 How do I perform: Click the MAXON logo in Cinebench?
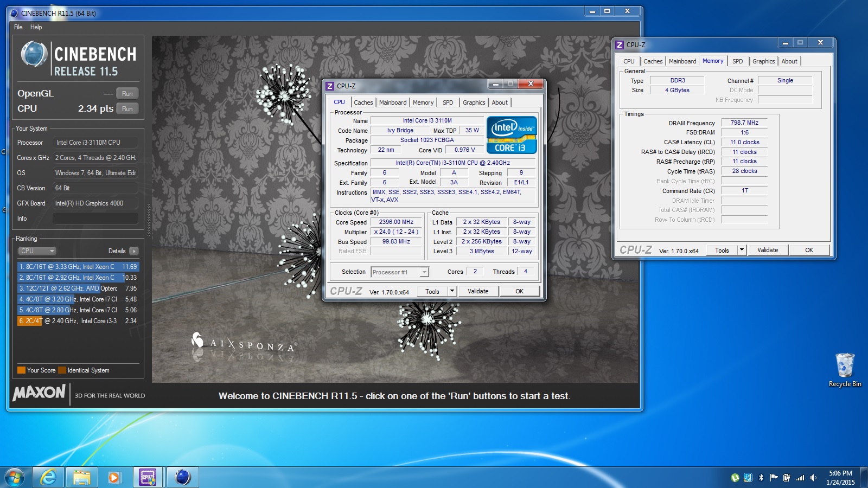tap(39, 393)
